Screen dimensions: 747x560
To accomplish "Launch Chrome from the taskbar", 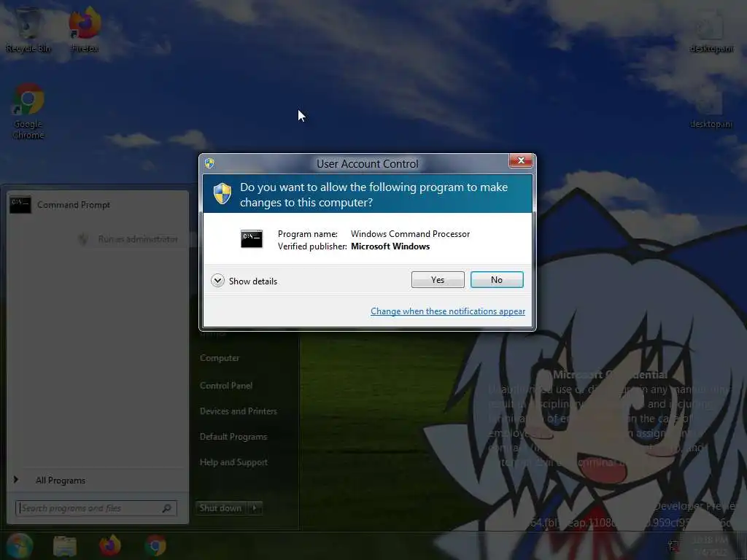I will [155, 545].
